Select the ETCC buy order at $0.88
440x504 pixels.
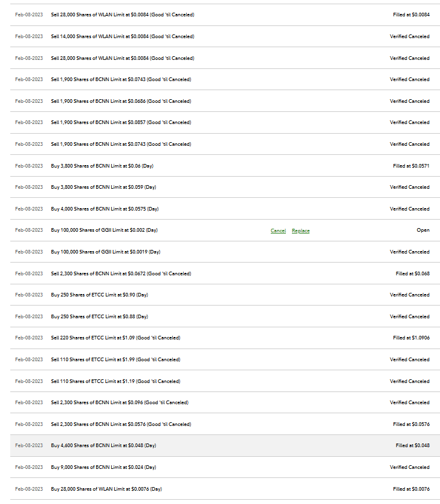point(99,316)
